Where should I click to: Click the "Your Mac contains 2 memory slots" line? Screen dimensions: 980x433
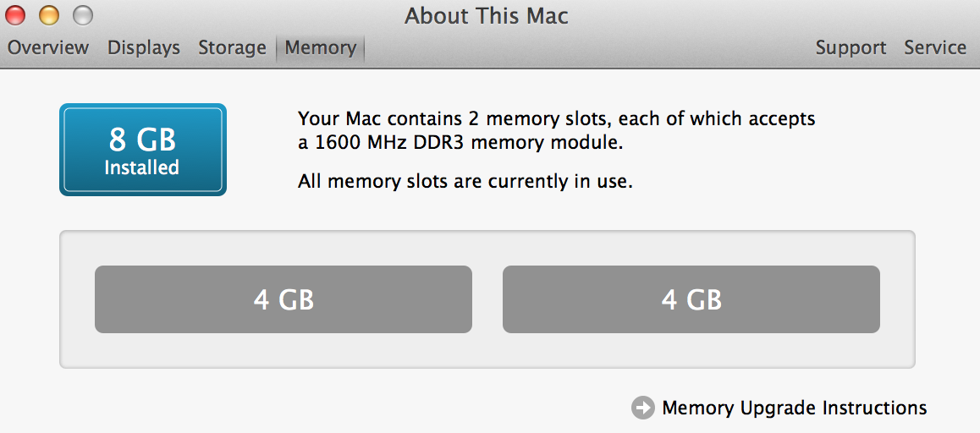556,119
